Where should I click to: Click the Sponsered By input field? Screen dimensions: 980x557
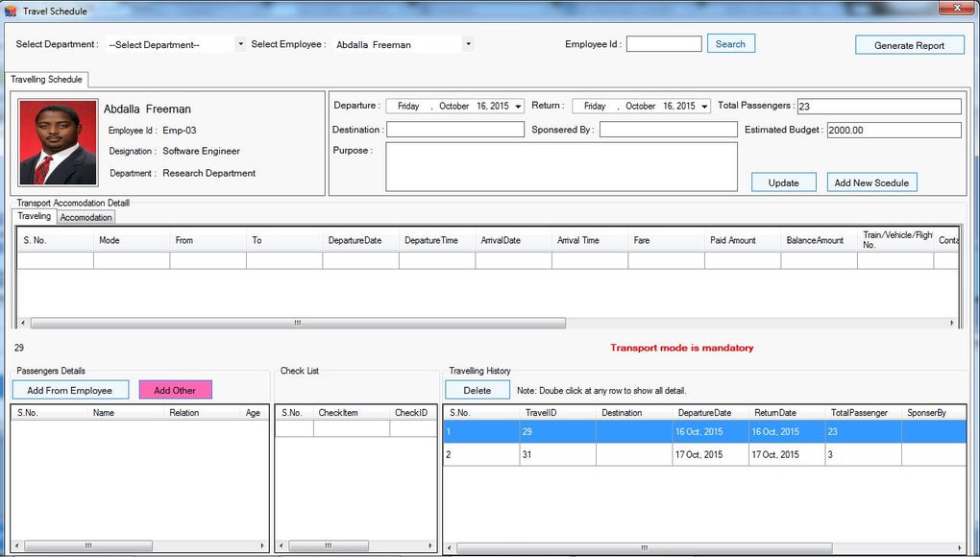coord(668,130)
